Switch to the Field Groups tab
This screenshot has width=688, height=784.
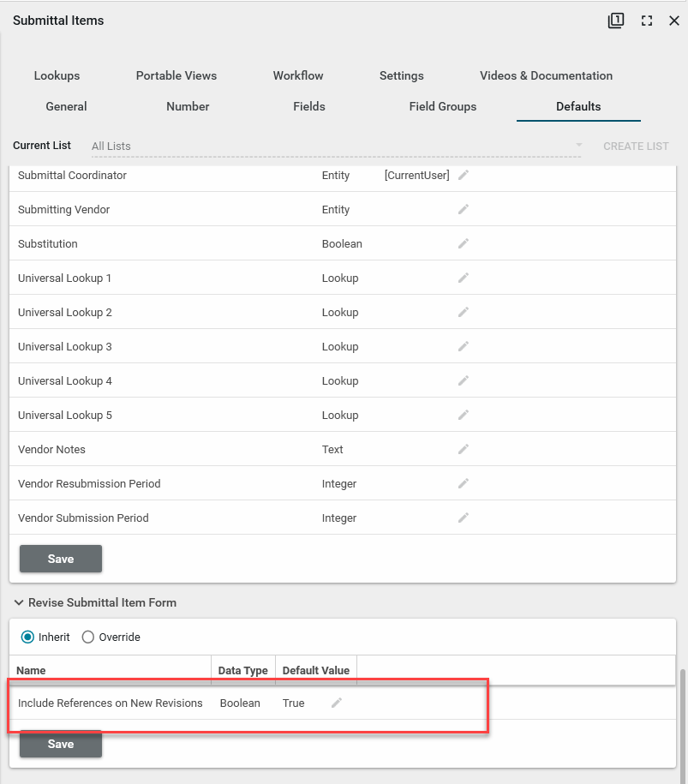pos(442,106)
